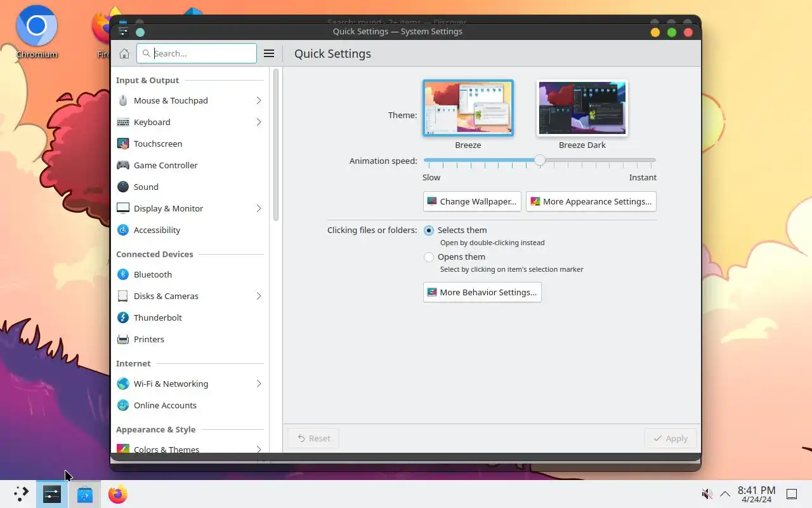Select the "Selects them" radio option
812x508 pixels.
point(429,231)
